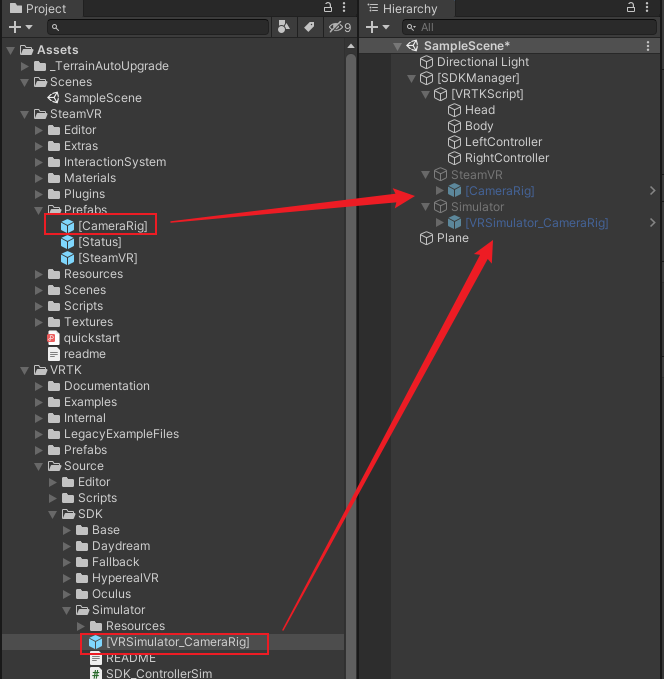The image size is (664, 679).
Task: Select the quickstart PDF file icon
Action: click(53, 338)
